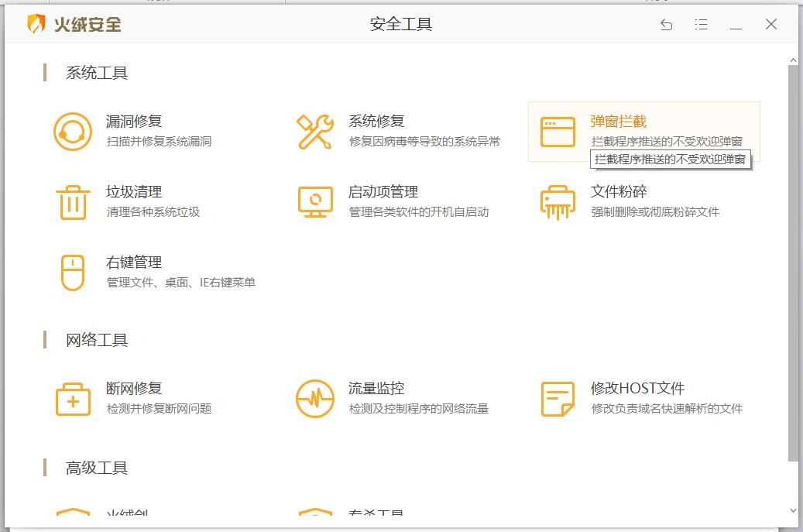Click the 弹窗拦截 tooltip text
The image size is (803, 532).
coord(671,160)
